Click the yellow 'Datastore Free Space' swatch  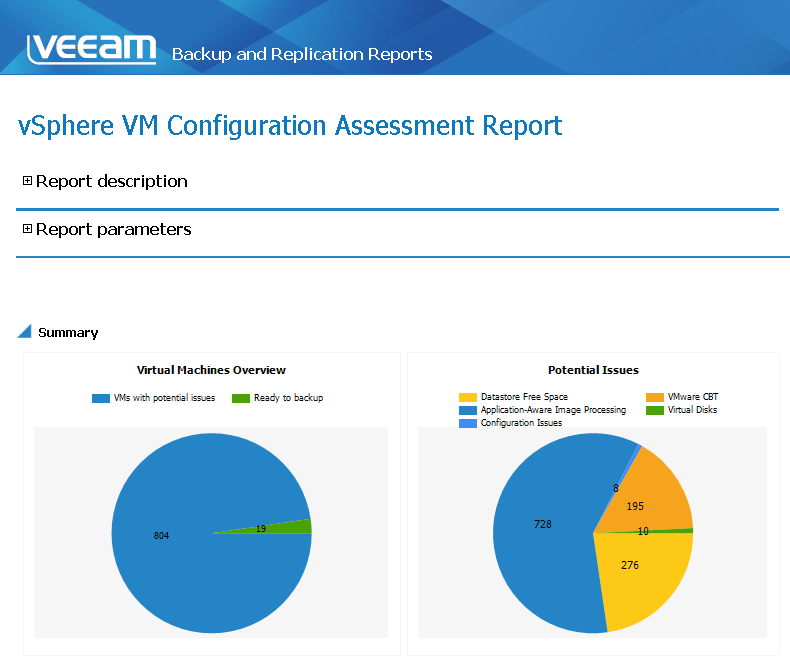[x=468, y=397]
